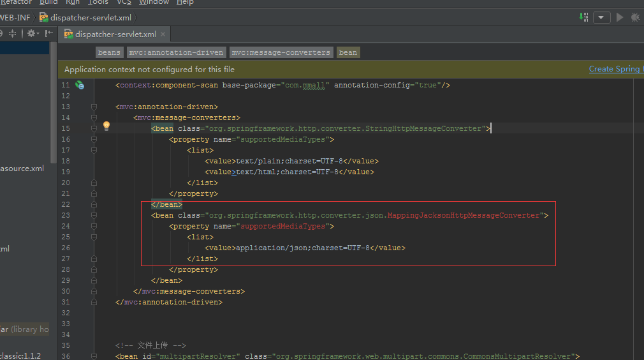
Task: Collapse mvc:annotation-driven fold at line 13
Action: pos(94,107)
